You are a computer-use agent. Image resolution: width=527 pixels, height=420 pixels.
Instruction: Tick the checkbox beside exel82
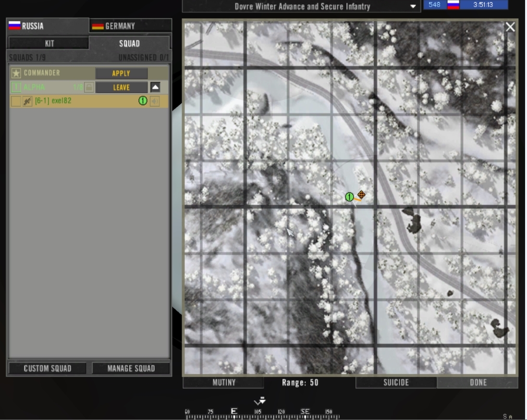pos(16,101)
